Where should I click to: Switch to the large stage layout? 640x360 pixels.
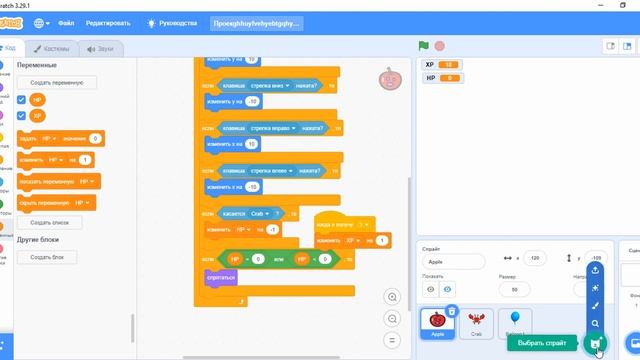pos(627,46)
